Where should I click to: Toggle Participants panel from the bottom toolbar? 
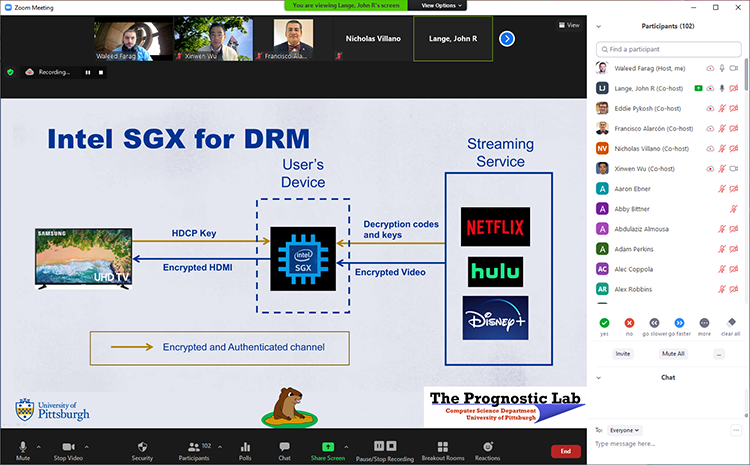194,451
